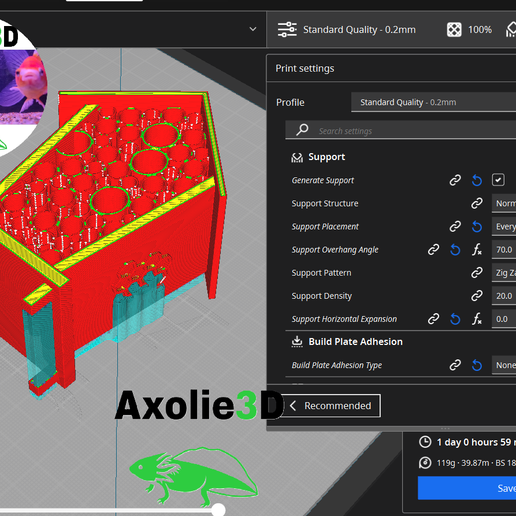This screenshot has height=516, width=516.
Task: Click the blue Save button
Action: pos(467,488)
